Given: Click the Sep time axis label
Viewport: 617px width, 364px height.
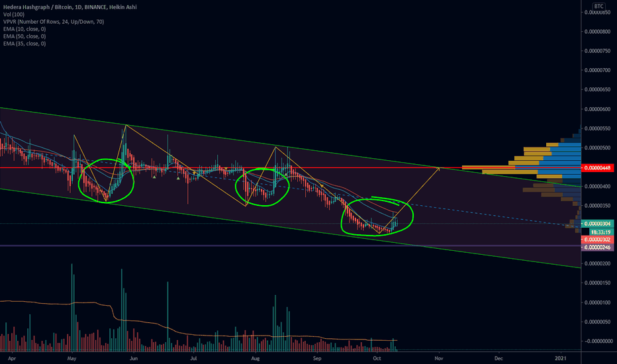Looking at the screenshot, I should 316,359.
